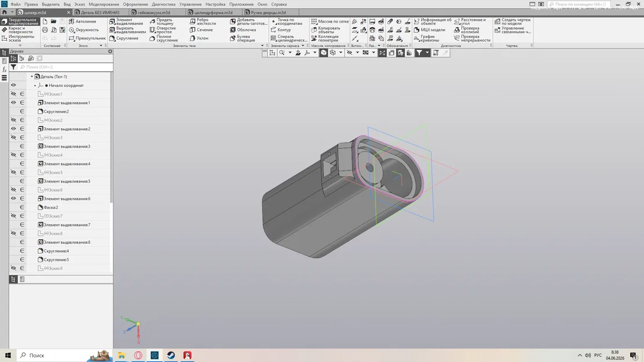Open Windows Start button
This screenshot has height=362, width=644.
point(8,356)
